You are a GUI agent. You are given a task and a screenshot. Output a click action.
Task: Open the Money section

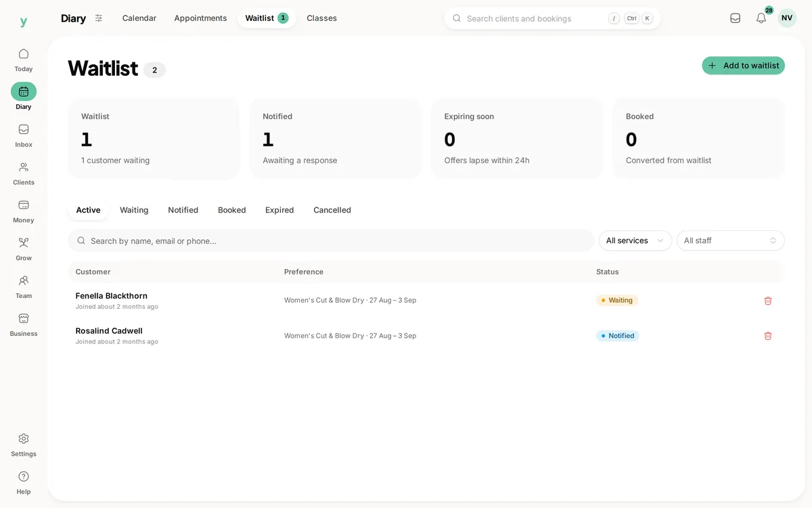point(24,211)
